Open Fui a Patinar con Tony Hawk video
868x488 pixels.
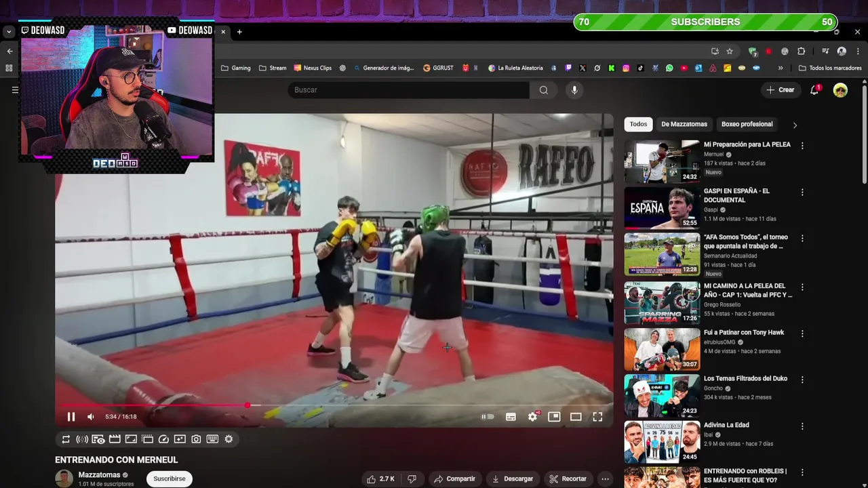click(744, 332)
